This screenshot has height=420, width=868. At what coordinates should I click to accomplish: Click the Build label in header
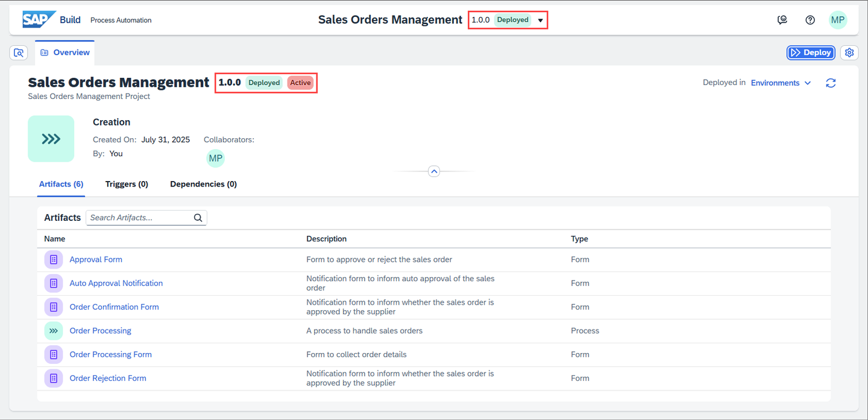point(70,20)
